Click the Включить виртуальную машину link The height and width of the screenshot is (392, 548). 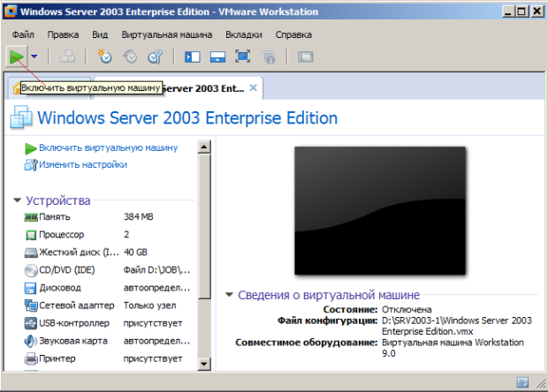click(x=109, y=148)
